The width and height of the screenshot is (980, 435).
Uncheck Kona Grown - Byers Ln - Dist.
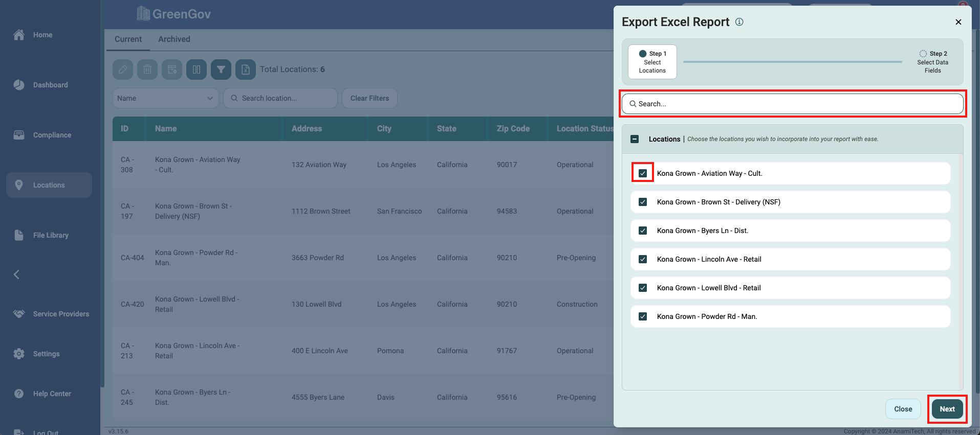tap(643, 231)
